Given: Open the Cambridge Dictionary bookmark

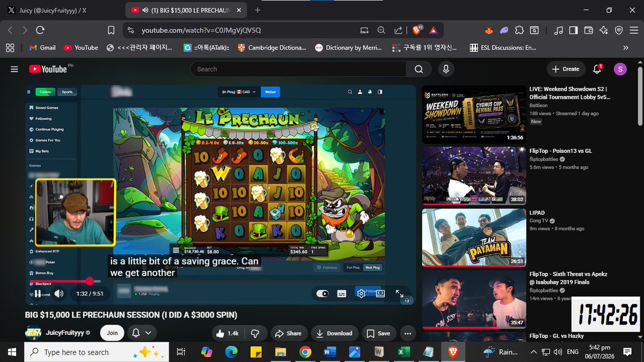Looking at the screenshot, I should (272, 48).
